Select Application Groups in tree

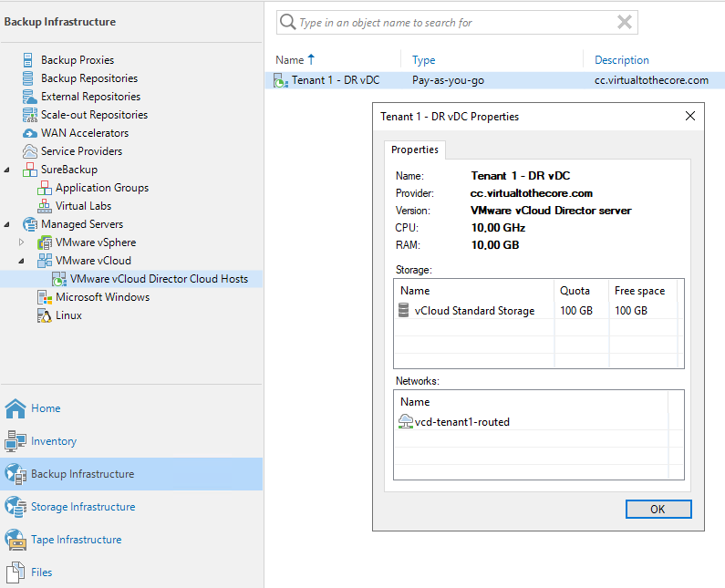pos(102,188)
